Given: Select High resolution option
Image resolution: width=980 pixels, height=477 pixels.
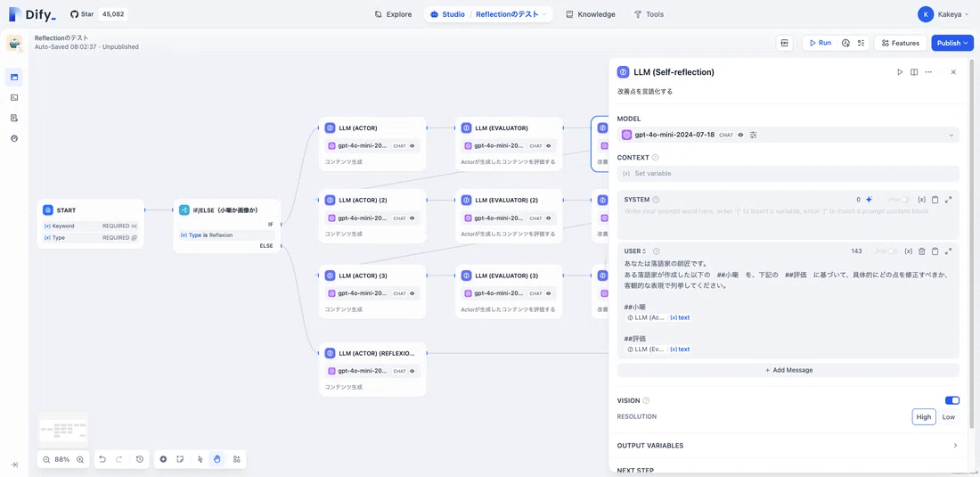Looking at the screenshot, I should tap(924, 417).
